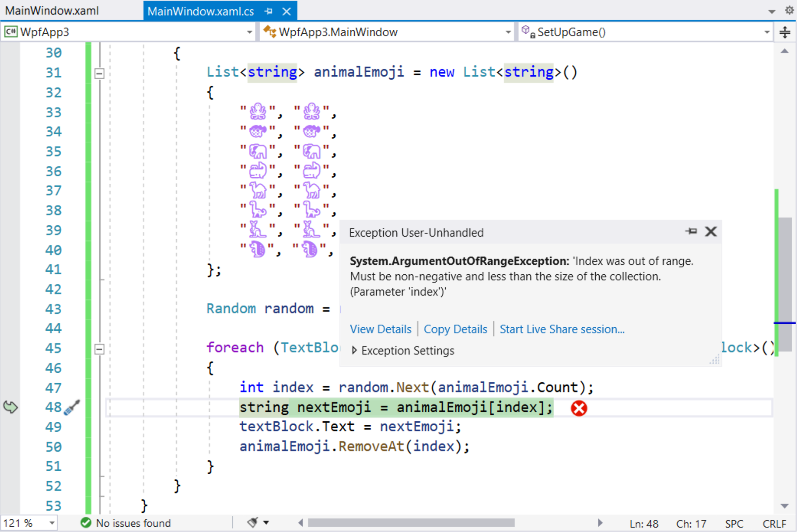Pin the MainWindow.xaml.cs tab
797x532 pixels.
pos(269,11)
